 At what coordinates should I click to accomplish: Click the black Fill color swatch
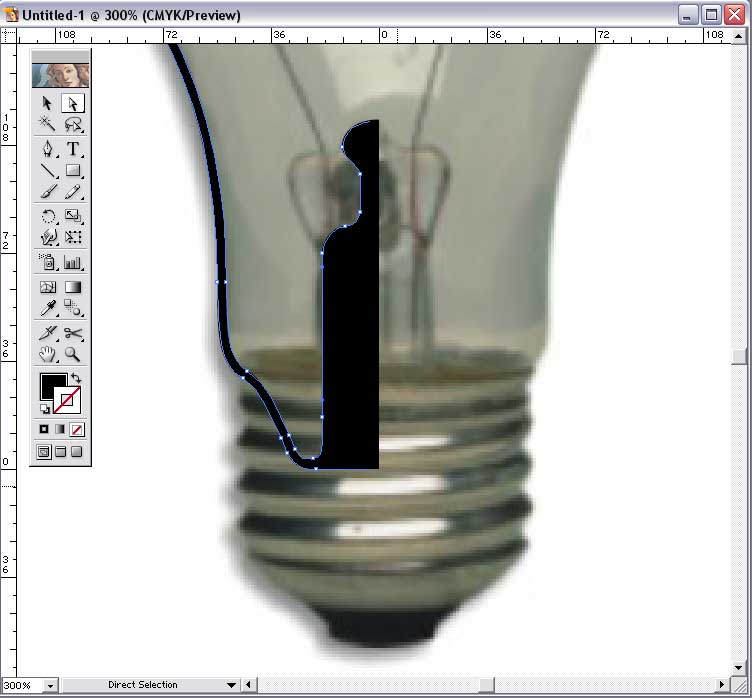coord(48,382)
